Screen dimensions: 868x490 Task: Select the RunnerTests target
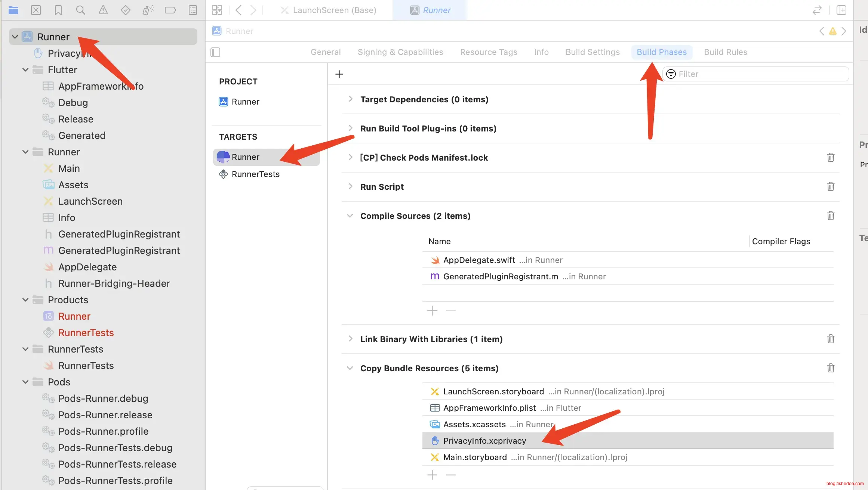pos(255,174)
